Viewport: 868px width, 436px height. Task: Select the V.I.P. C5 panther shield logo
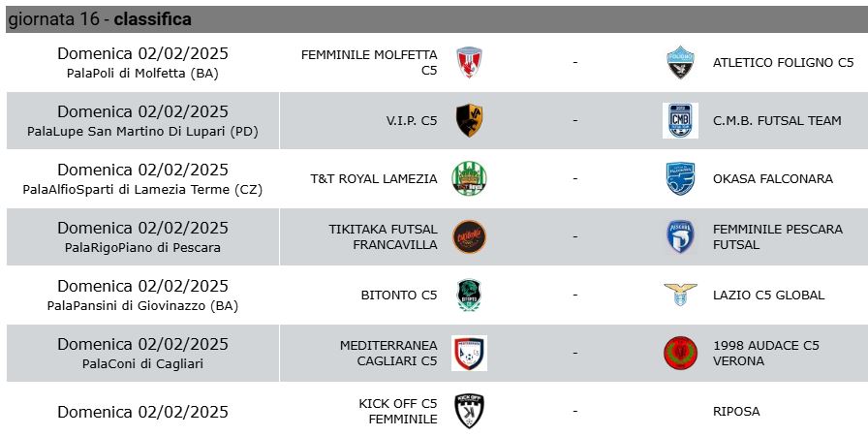point(469,120)
